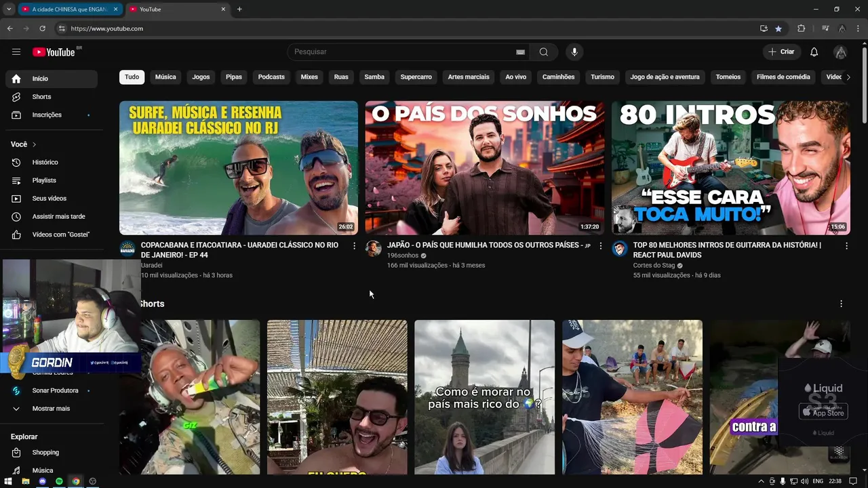Open Inscrições in the sidebar

pos(52,115)
